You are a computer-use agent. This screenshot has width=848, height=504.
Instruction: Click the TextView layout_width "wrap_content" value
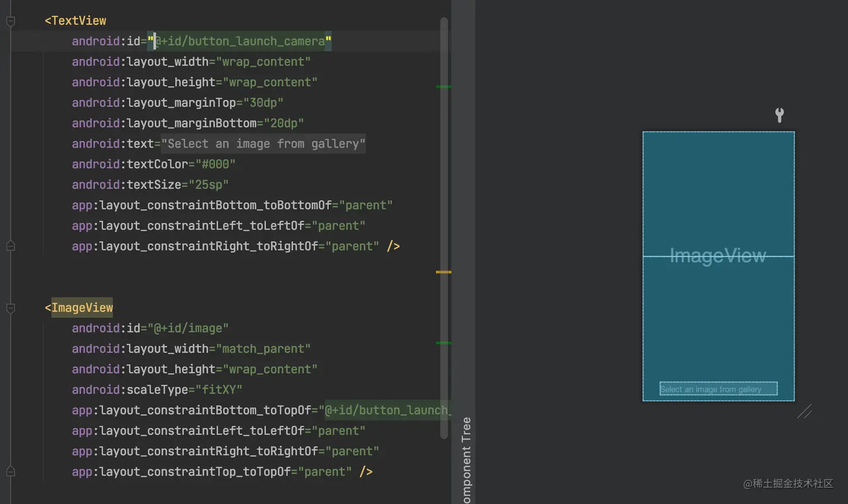click(x=263, y=62)
